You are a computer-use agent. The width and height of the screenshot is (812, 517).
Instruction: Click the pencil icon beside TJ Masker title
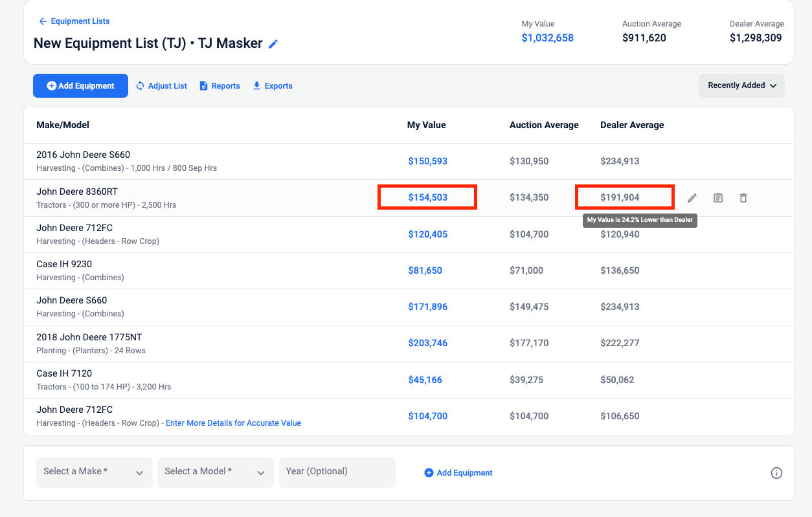coord(273,44)
